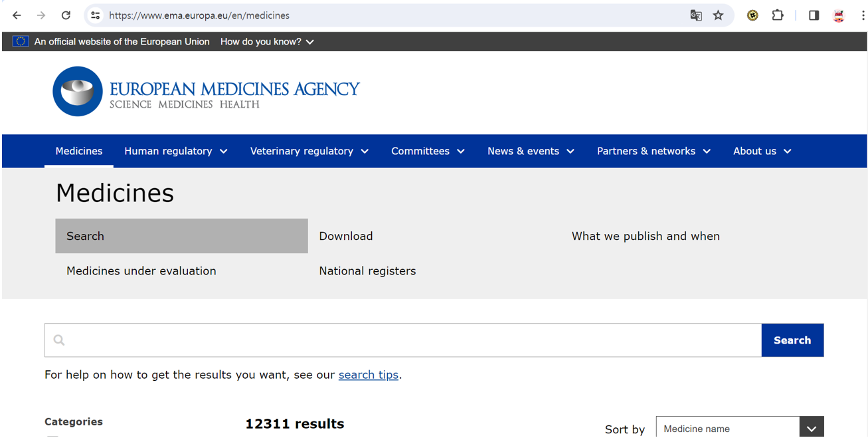The height and width of the screenshot is (438, 868).
Task: Click the browser address bar URL
Action: point(199,15)
